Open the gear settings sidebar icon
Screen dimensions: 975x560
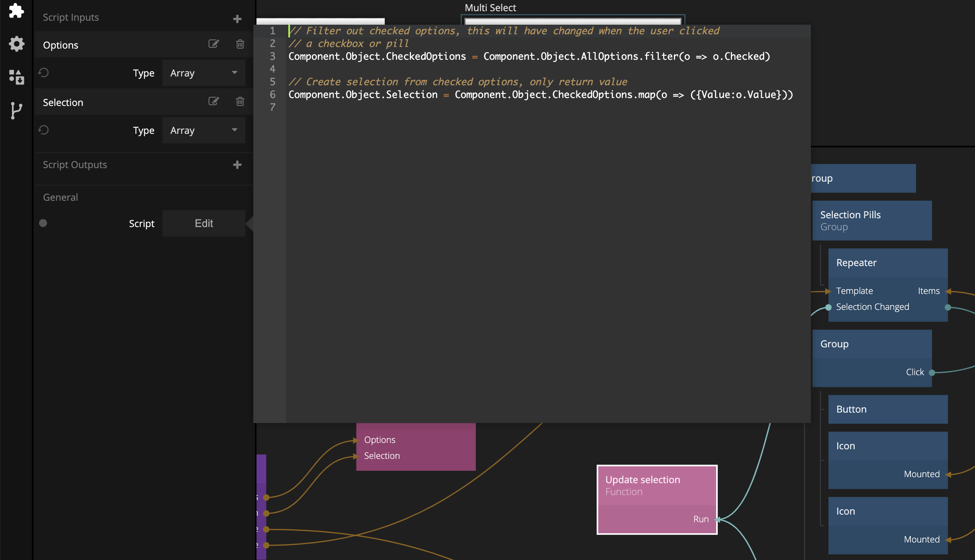point(16,44)
